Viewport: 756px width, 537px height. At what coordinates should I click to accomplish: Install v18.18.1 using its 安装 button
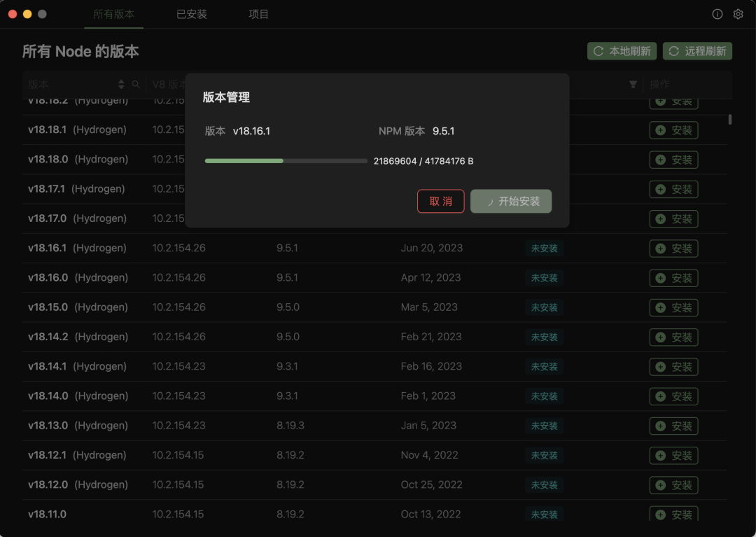pos(673,130)
